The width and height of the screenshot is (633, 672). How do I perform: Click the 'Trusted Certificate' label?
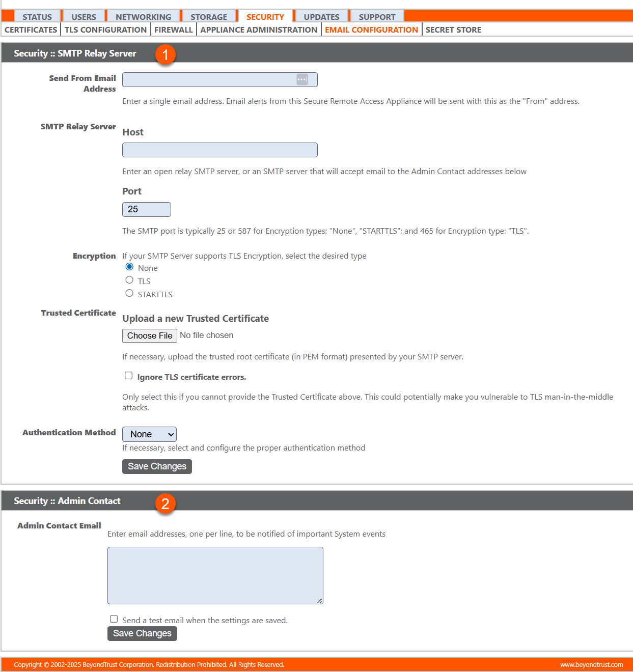pos(78,313)
